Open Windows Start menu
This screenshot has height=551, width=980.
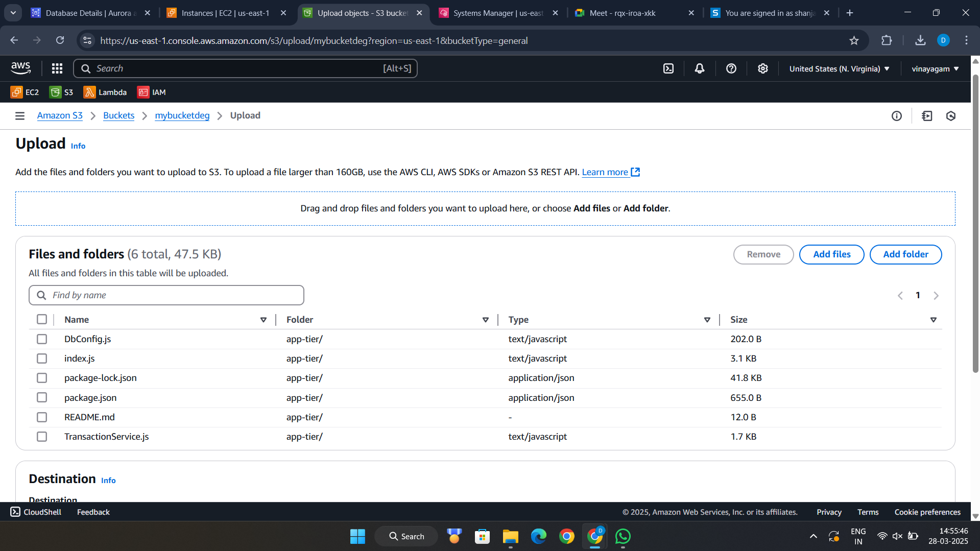357,536
